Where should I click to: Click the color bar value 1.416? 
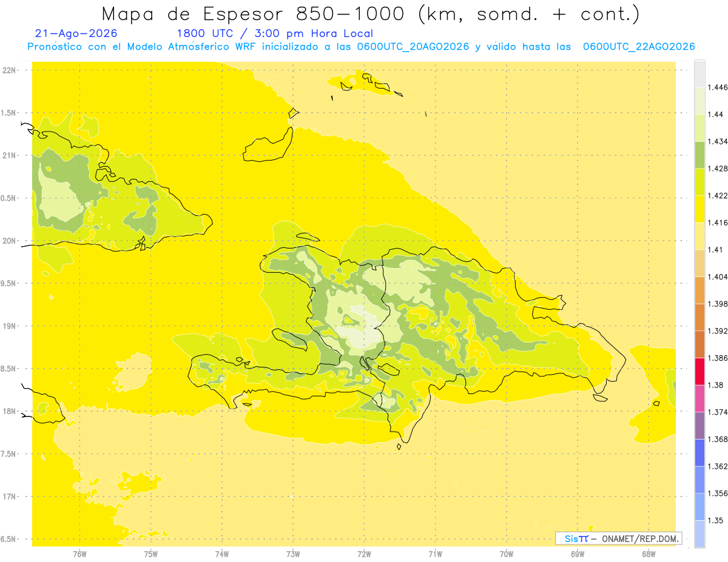718,222
